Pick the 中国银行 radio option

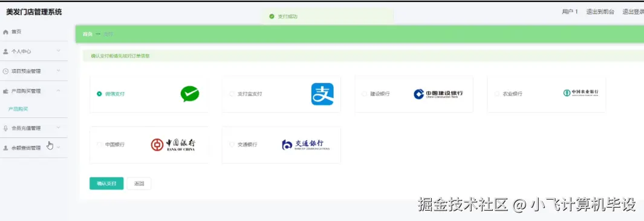pos(99,145)
